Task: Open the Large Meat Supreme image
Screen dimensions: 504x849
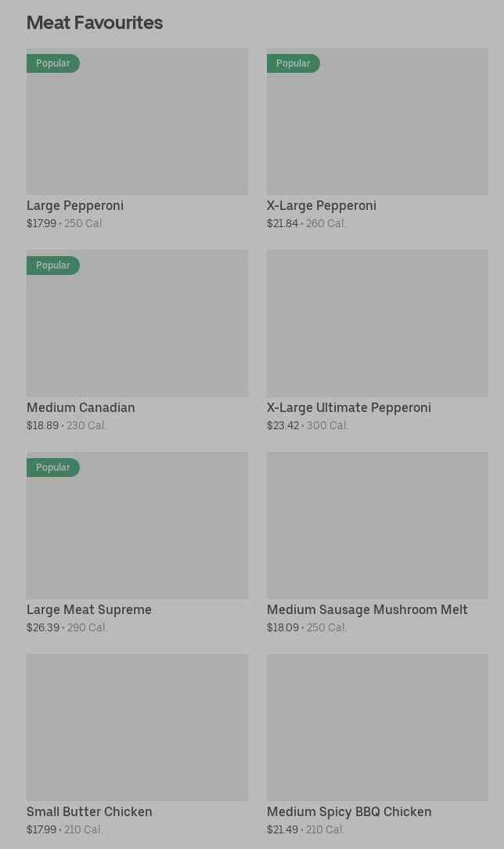Action: click(138, 526)
